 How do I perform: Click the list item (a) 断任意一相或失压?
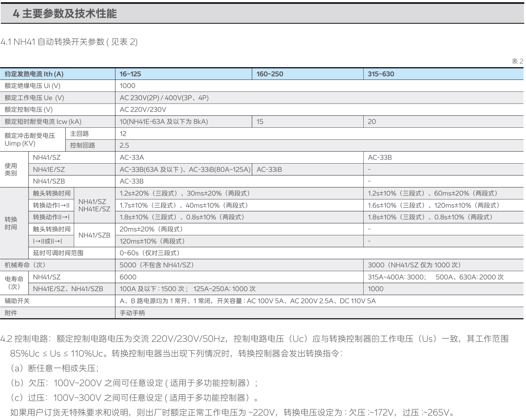coord(55,368)
